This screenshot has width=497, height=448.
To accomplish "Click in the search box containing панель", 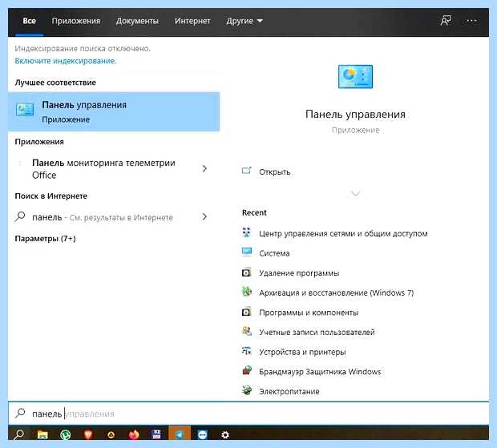I will coord(248,414).
